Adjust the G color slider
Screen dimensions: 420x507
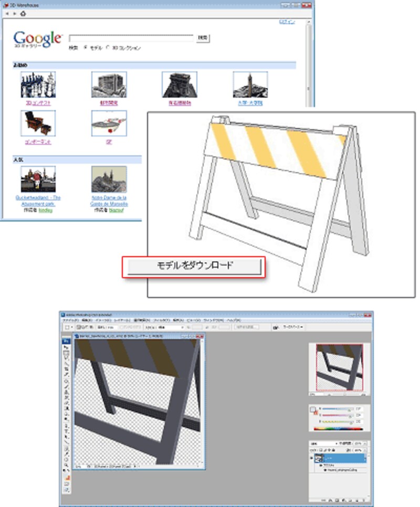coord(337,416)
